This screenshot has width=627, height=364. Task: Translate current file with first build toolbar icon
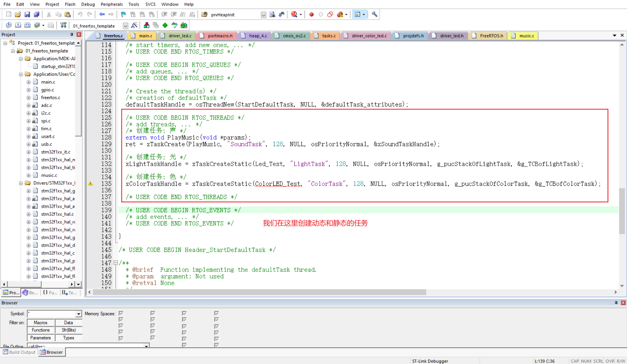point(9,25)
